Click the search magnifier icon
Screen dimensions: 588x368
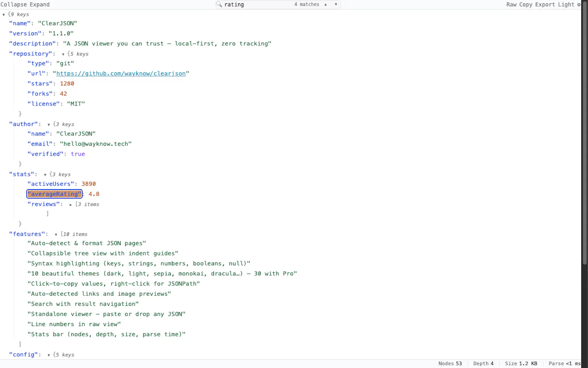(219, 4)
